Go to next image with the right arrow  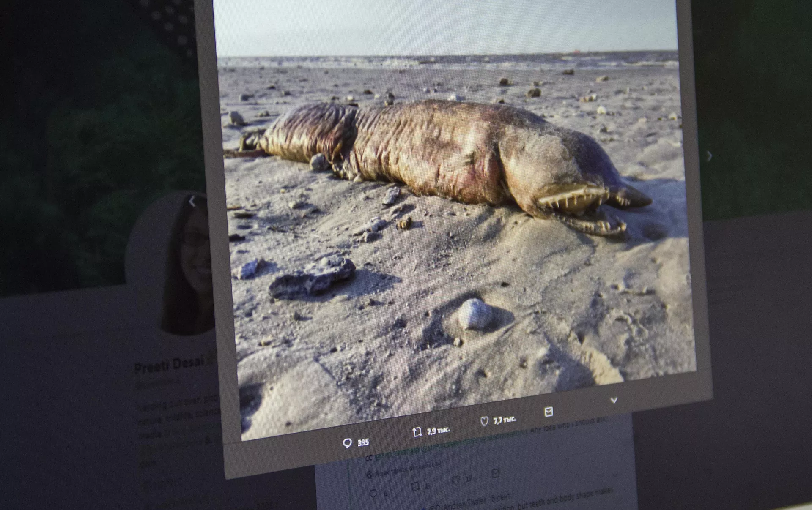point(709,156)
